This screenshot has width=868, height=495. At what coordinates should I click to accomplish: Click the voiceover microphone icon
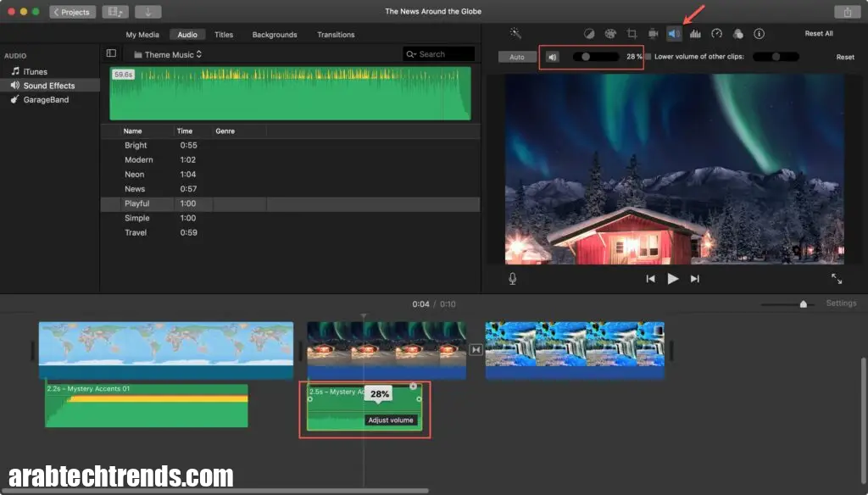pyautogui.click(x=513, y=278)
